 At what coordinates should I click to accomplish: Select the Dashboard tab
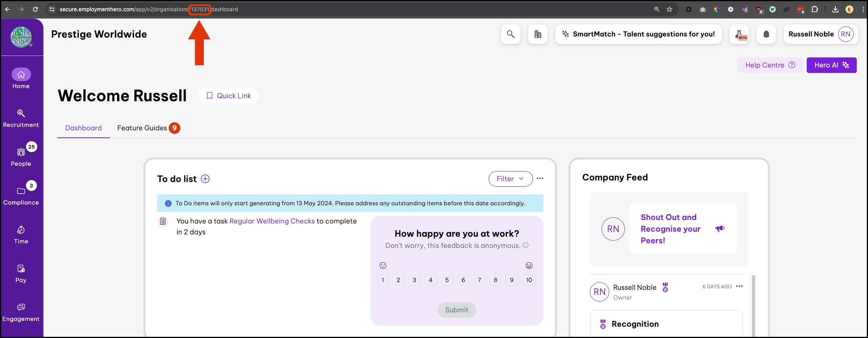[83, 128]
